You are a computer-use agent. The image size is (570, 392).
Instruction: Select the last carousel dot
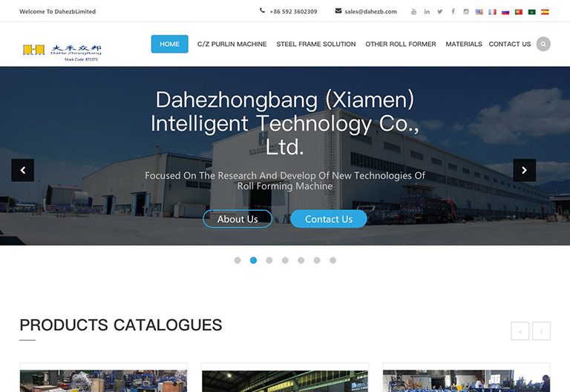coord(333,261)
